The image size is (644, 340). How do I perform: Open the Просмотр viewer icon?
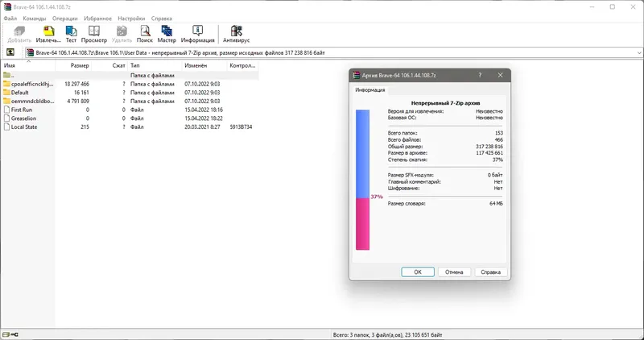pos(94,31)
